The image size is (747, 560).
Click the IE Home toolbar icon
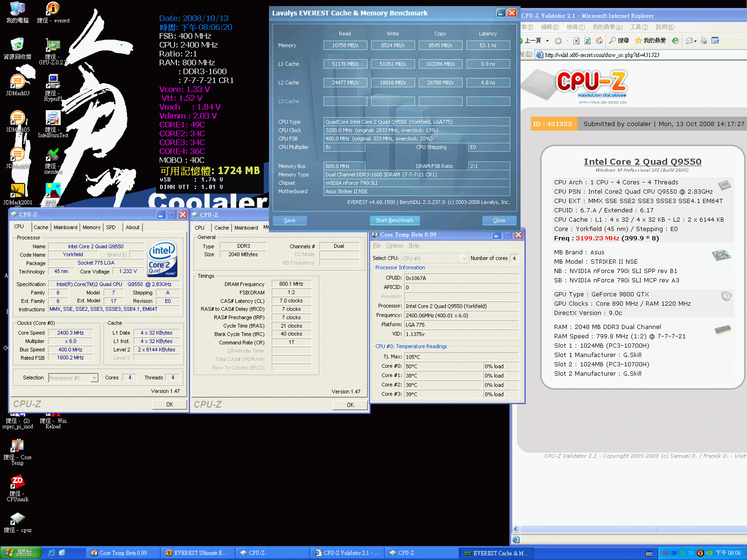tap(599, 41)
